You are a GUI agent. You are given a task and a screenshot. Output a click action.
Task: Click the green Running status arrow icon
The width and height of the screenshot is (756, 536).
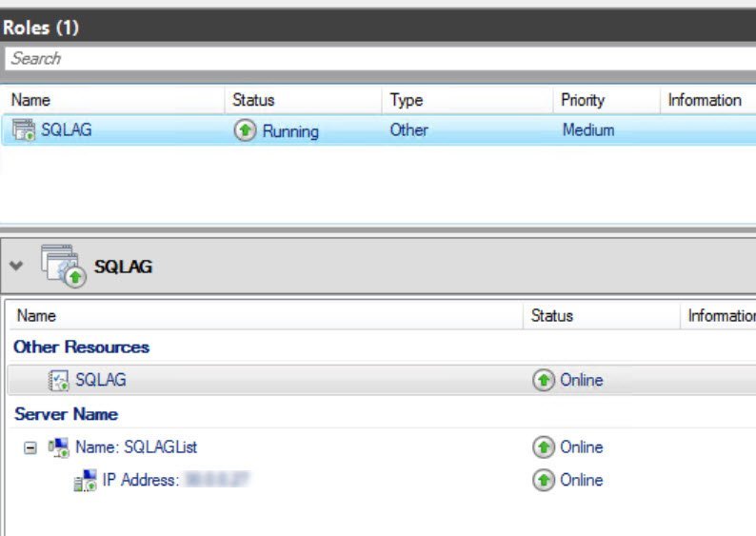point(245,130)
